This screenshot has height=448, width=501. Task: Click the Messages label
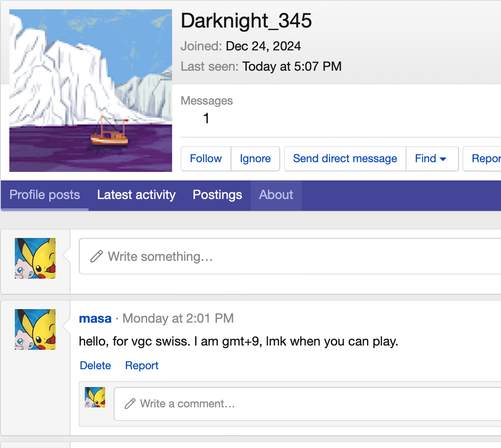point(207,101)
